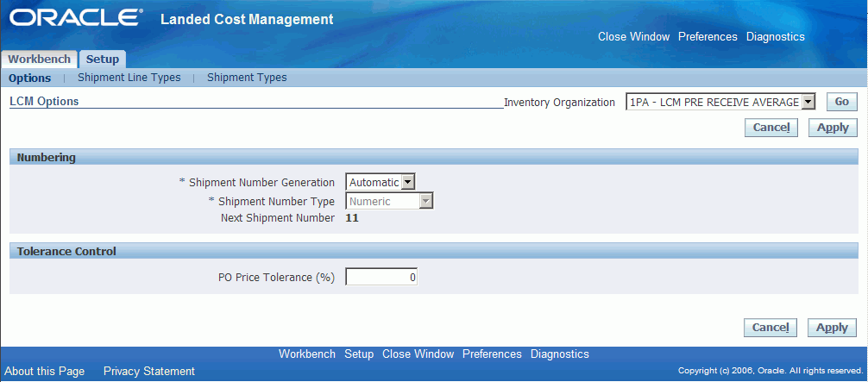The width and height of the screenshot is (868, 382).
Task: Go to Shipment Types subtab
Action: (247, 78)
